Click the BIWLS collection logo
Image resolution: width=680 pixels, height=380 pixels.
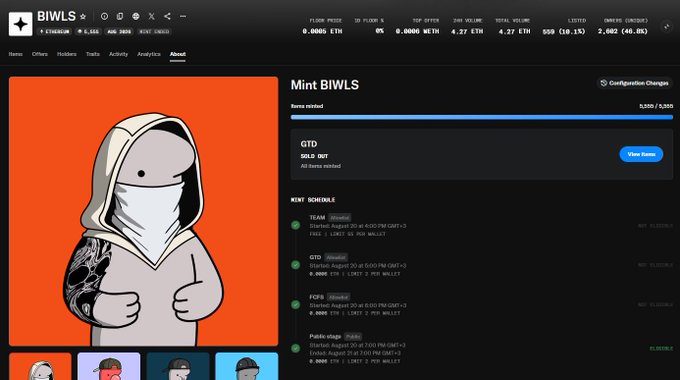(20, 24)
